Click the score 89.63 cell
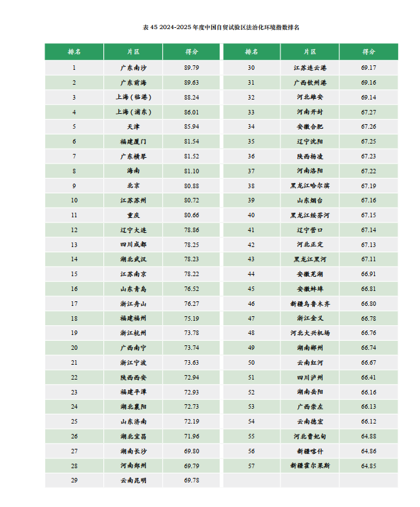This screenshot has width=420, height=507. [x=192, y=82]
